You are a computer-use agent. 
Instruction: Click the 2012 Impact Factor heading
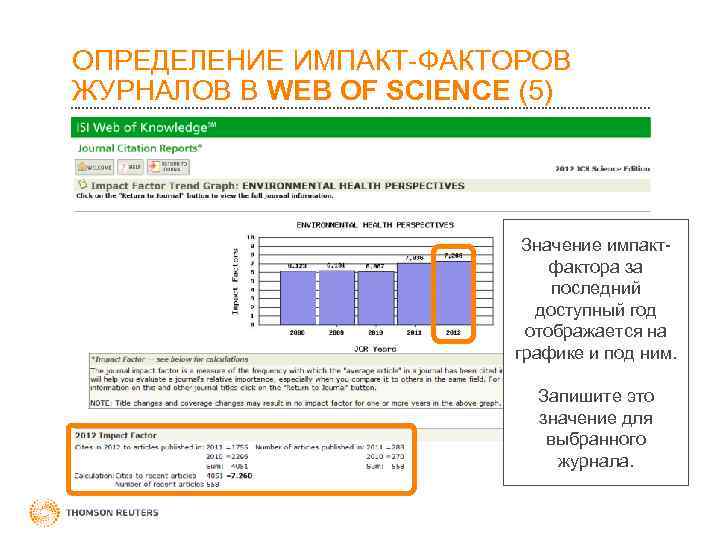coord(116,435)
